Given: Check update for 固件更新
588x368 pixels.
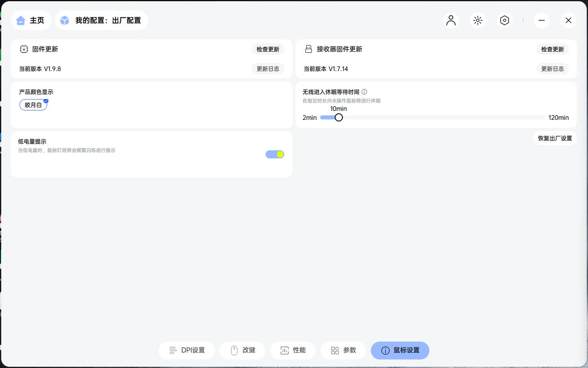Looking at the screenshot, I should click(x=268, y=49).
